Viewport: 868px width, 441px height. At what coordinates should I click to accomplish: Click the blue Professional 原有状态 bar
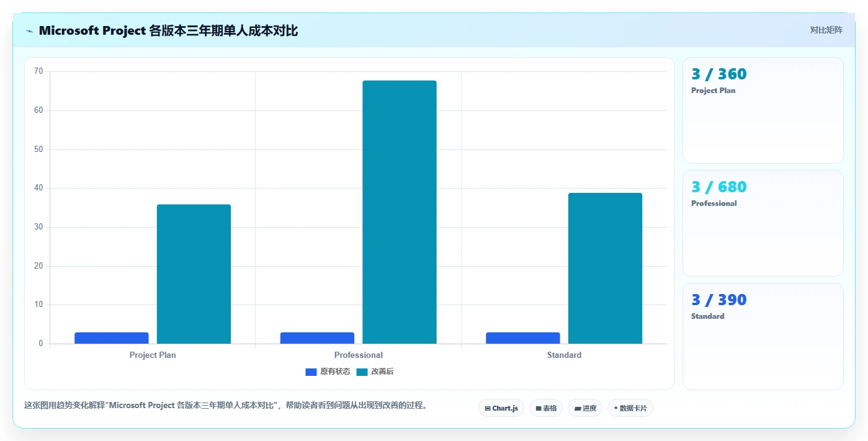(x=317, y=338)
